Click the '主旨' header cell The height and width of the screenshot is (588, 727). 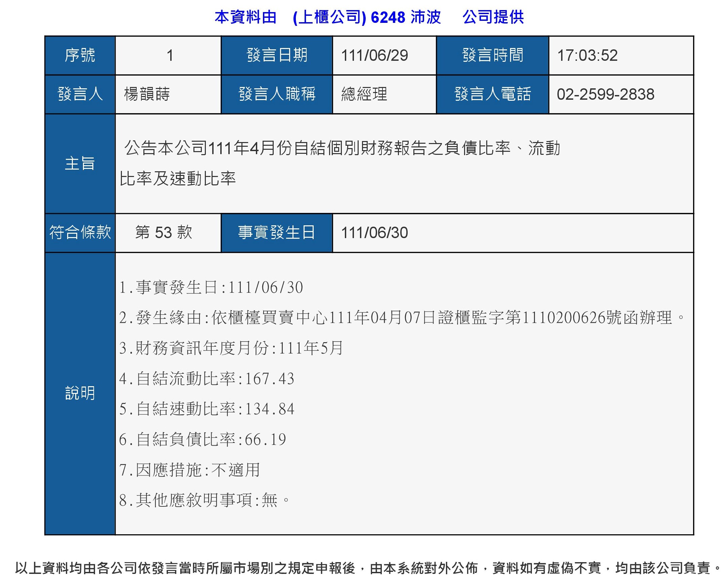point(80,164)
